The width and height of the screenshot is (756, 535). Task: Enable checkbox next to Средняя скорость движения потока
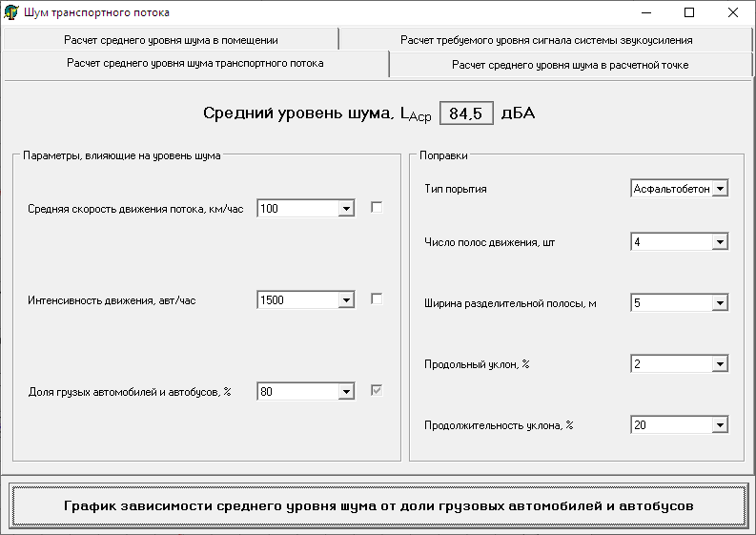coord(377,208)
